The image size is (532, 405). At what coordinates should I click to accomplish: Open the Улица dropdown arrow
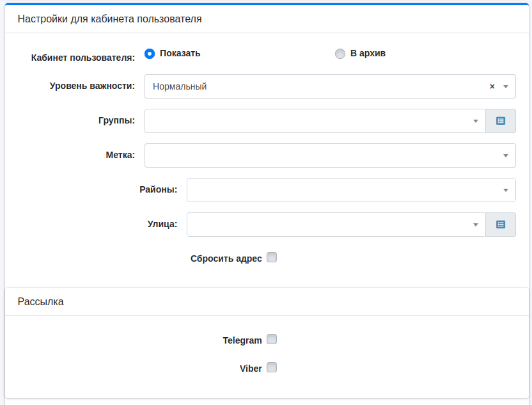click(x=475, y=225)
